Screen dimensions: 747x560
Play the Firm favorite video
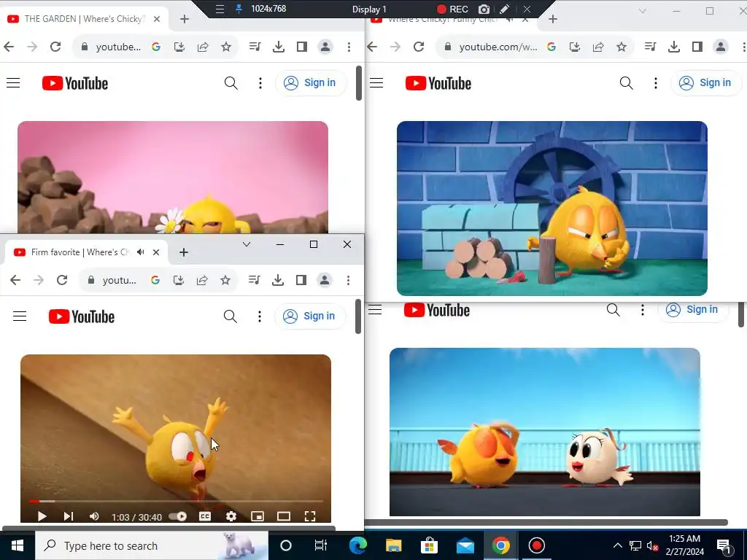[42, 516]
